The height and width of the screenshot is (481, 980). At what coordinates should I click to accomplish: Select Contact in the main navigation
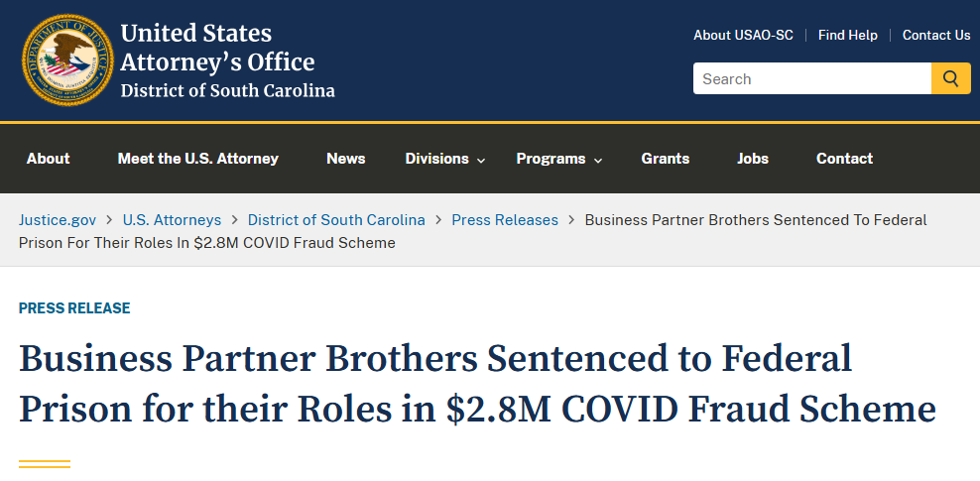844,159
